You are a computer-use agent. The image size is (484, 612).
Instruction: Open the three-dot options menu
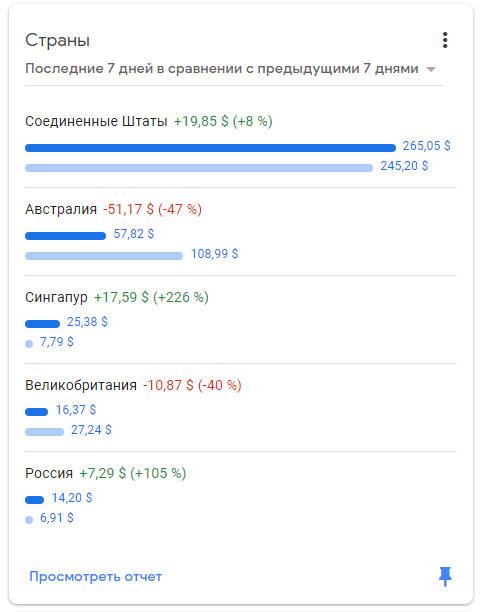(445, 40)
